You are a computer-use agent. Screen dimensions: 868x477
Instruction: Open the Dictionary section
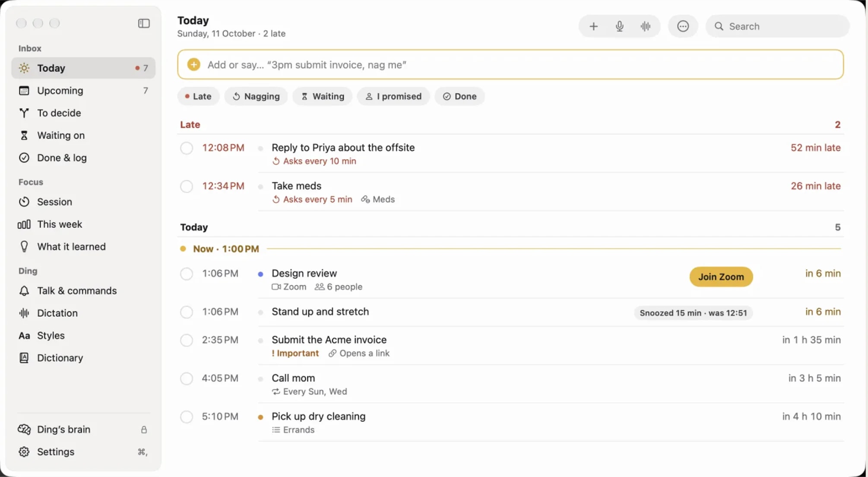83,358
